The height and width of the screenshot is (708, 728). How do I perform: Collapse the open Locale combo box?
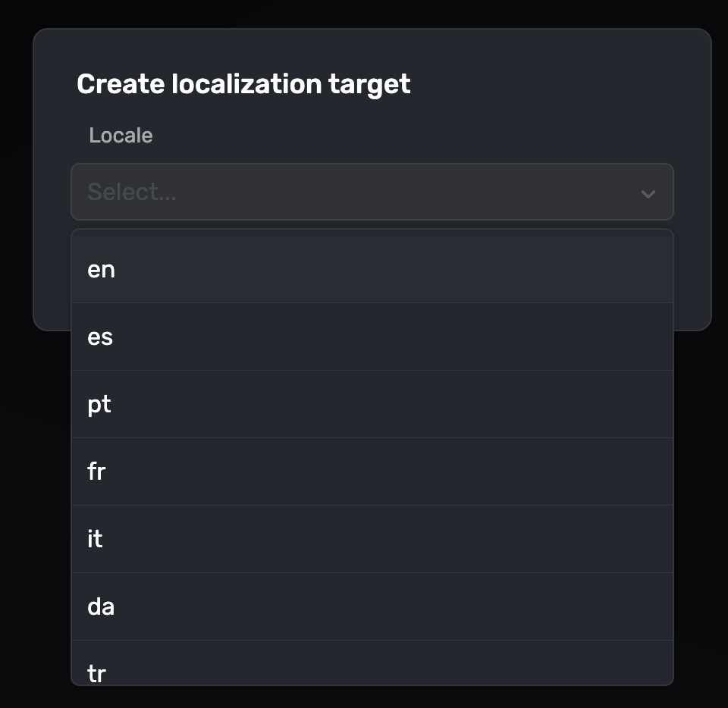[x=648, y=193]
